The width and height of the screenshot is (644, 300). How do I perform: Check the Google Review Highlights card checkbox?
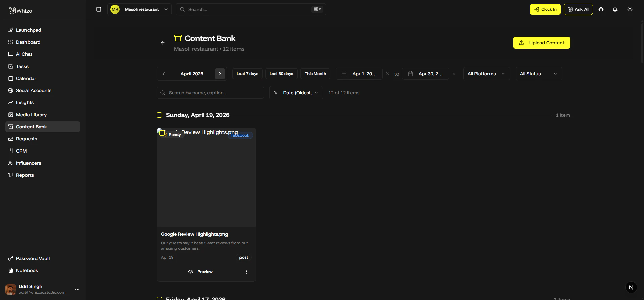[x=162, y=133]
